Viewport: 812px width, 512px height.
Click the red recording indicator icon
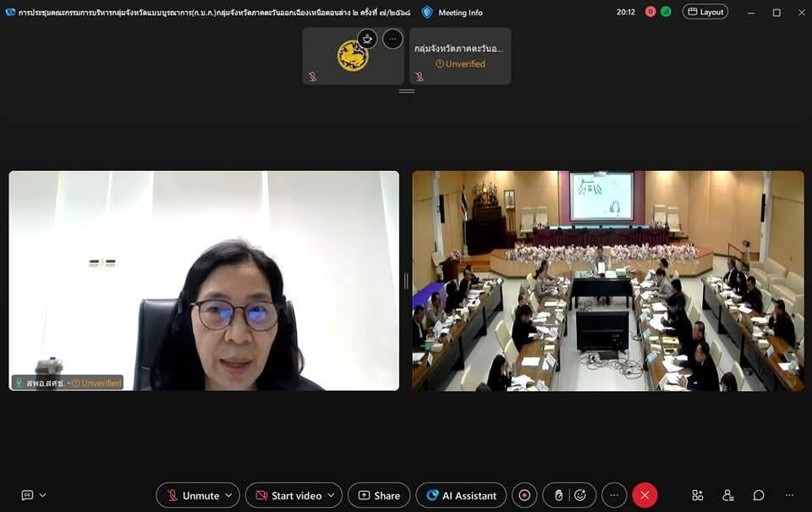click(650, 12)
